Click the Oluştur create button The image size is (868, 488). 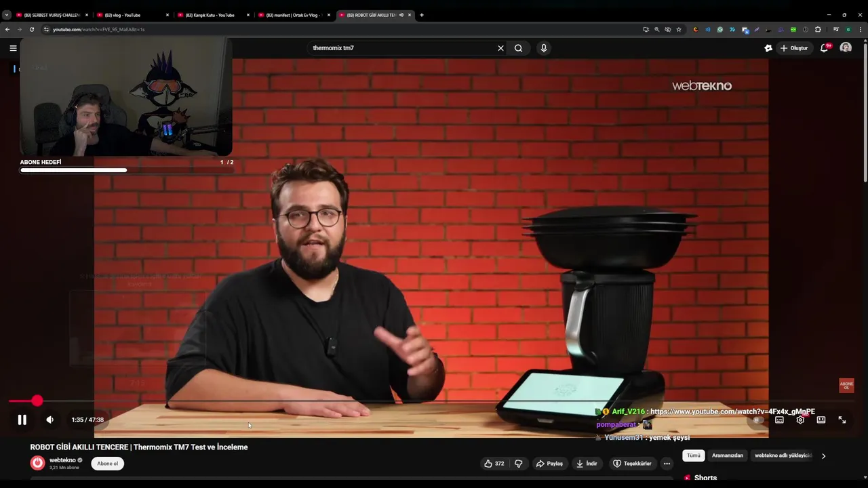[x=794, y=48]
